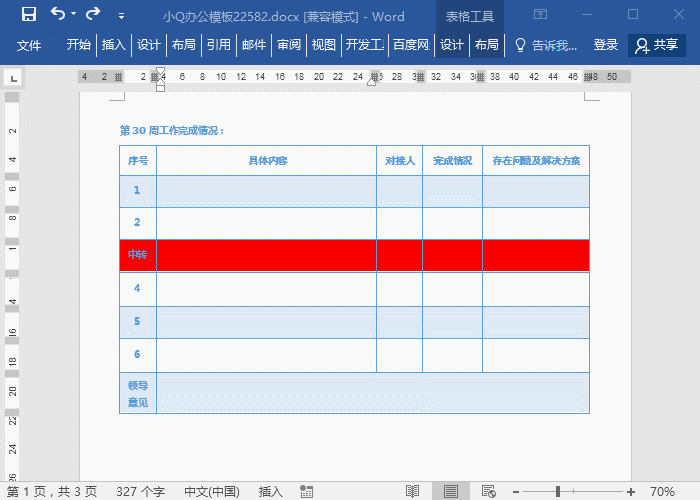
Task: Switch to Web Layout view
Action: [489, 492]
